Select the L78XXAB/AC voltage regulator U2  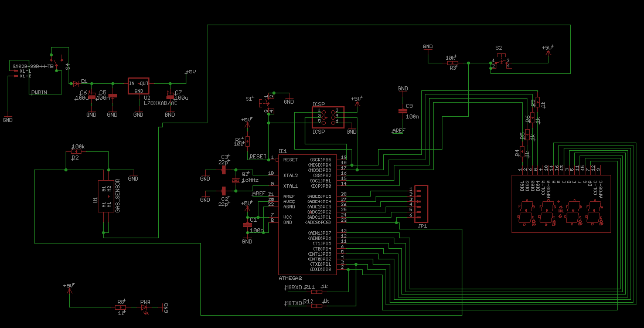pos(138,86)
